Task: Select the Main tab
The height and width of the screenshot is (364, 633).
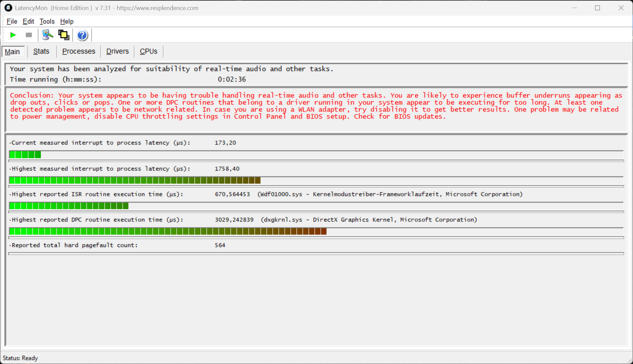Action: pyautogui.click(x=12, y=52)
